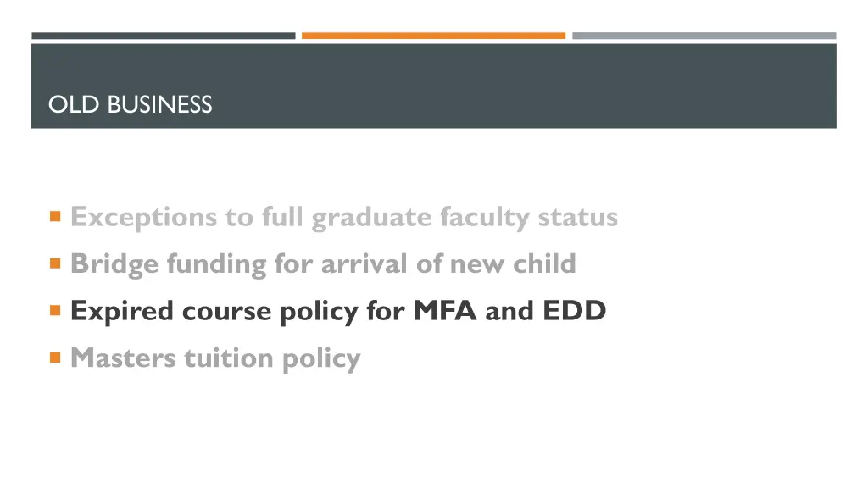Click the word 'Exceptions' in first bullet

pos(143,218)
